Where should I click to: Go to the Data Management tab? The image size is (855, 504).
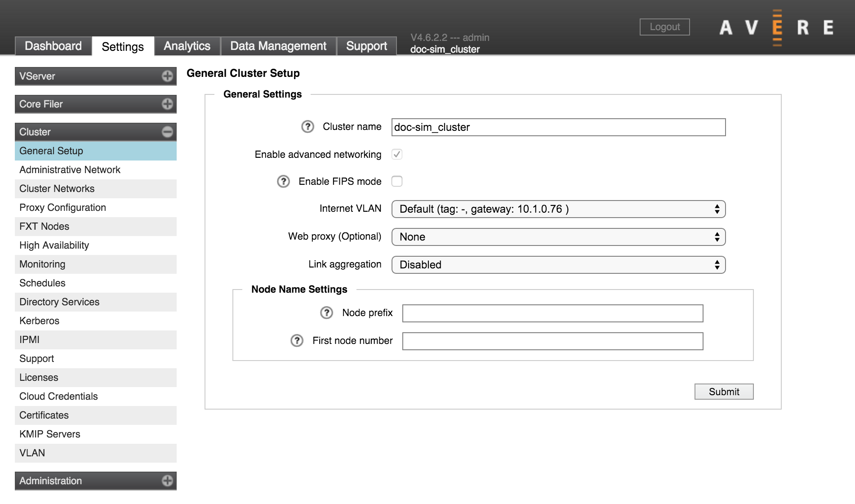[278, 46]
